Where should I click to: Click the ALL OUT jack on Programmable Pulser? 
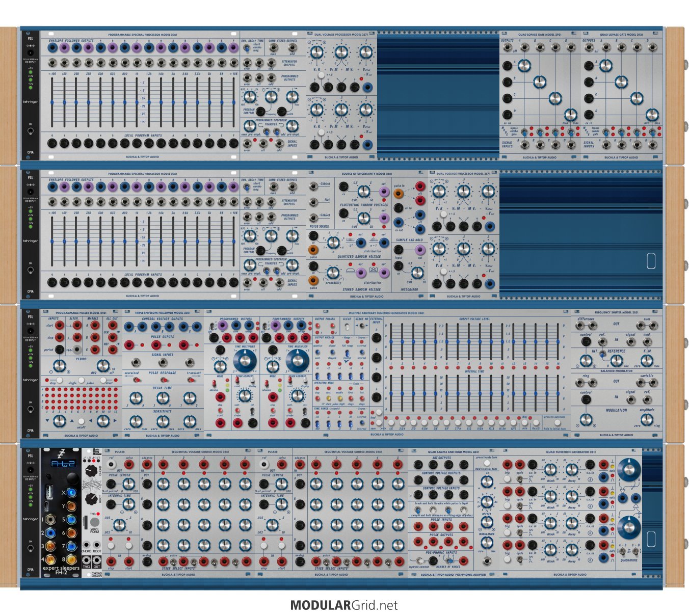click(x=113, y=325)
